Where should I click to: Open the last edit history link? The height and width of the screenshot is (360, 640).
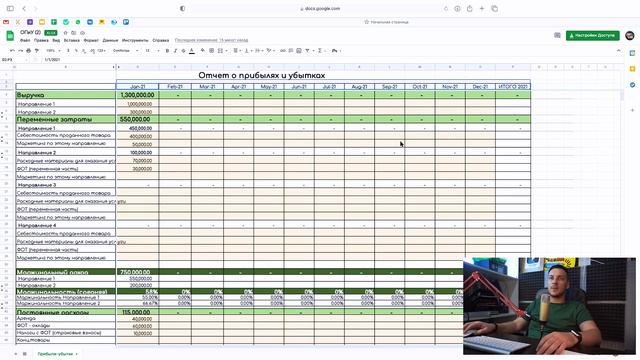[x=211, y=40]
